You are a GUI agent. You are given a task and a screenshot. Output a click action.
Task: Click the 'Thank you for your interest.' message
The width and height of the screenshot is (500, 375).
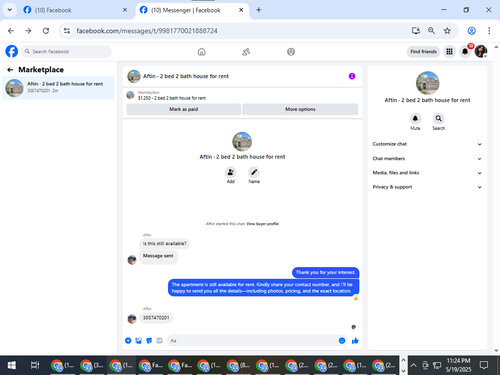[x=326, y=272]
